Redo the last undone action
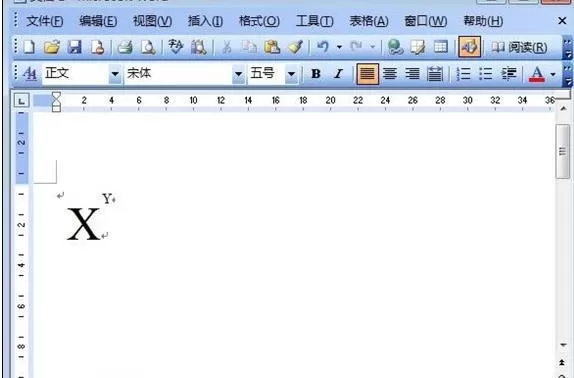574x378 pixels. pyautogui.click(x=356, y=47)
